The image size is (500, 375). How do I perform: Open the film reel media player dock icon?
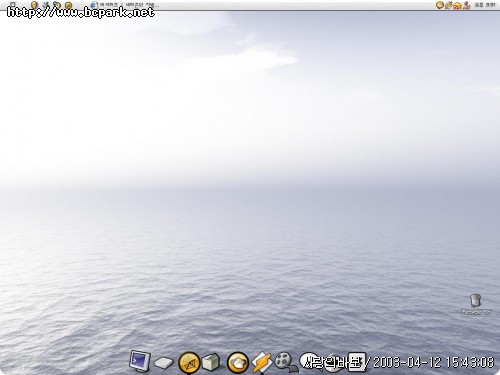(x=286, y=362)
